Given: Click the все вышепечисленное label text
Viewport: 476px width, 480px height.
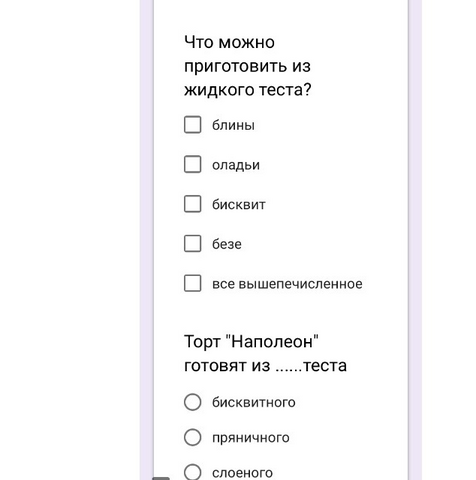Looking at the screenshot, I should pyautogui.click(x=287, y=284).
